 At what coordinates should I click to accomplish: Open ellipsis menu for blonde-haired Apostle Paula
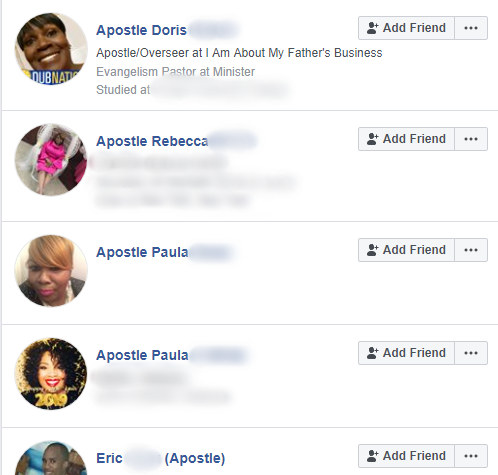471,250
